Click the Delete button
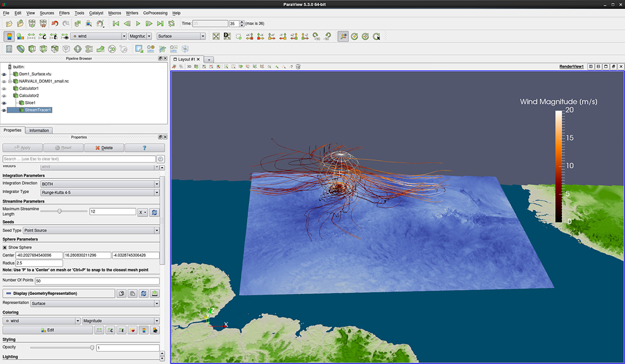Screen dimensions: 625x364 [103, 147]
